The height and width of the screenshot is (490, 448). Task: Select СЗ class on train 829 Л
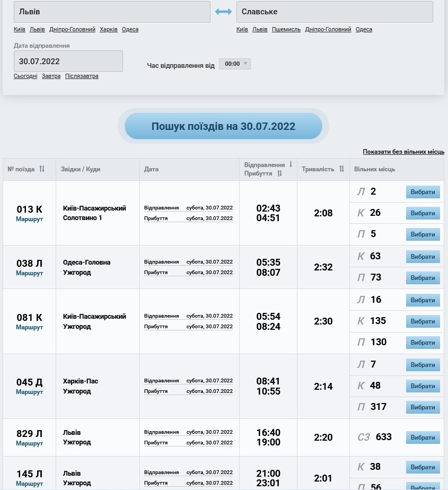click(423, 437)
